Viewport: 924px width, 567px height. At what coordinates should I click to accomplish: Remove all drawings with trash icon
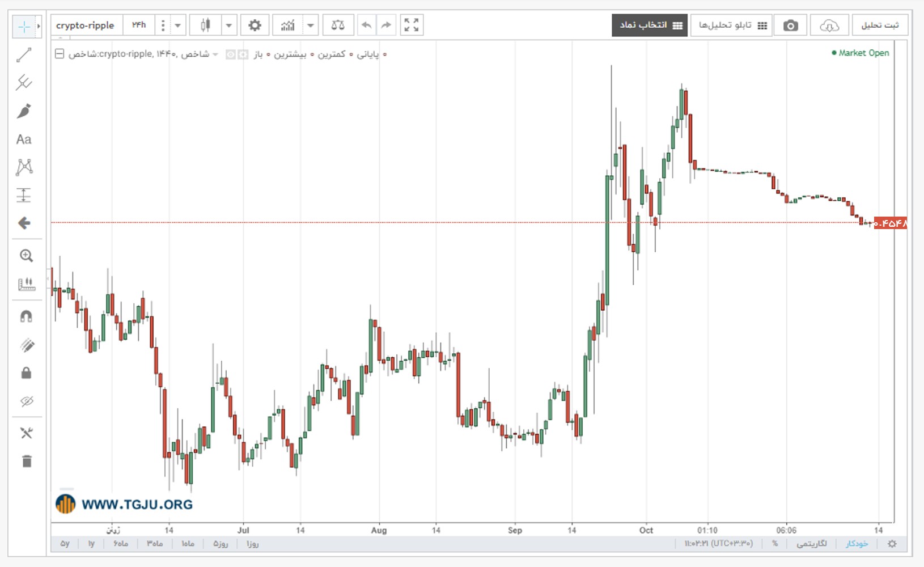tap(26, 461)
